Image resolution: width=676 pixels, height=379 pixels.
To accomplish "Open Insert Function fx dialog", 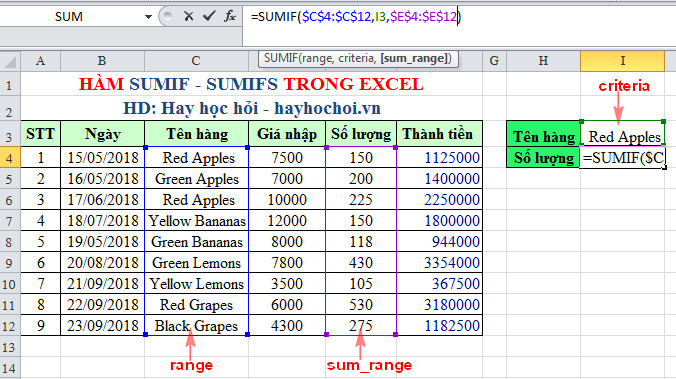I will coord(230,16).
